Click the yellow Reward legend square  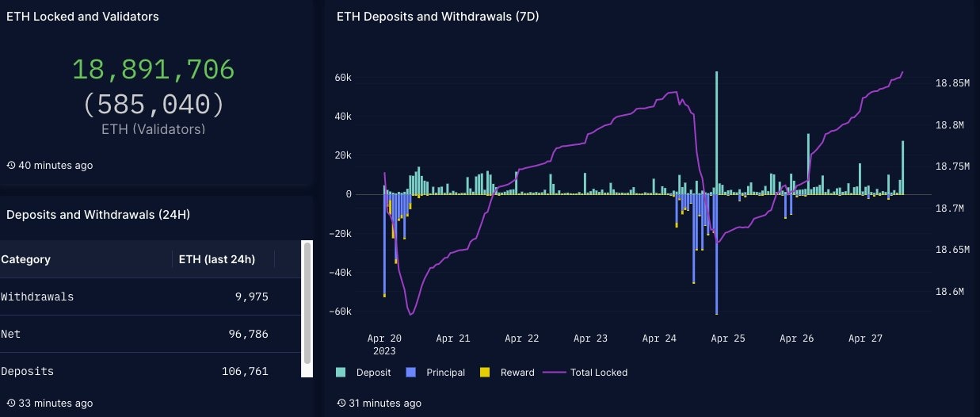[x=485, y=373]
